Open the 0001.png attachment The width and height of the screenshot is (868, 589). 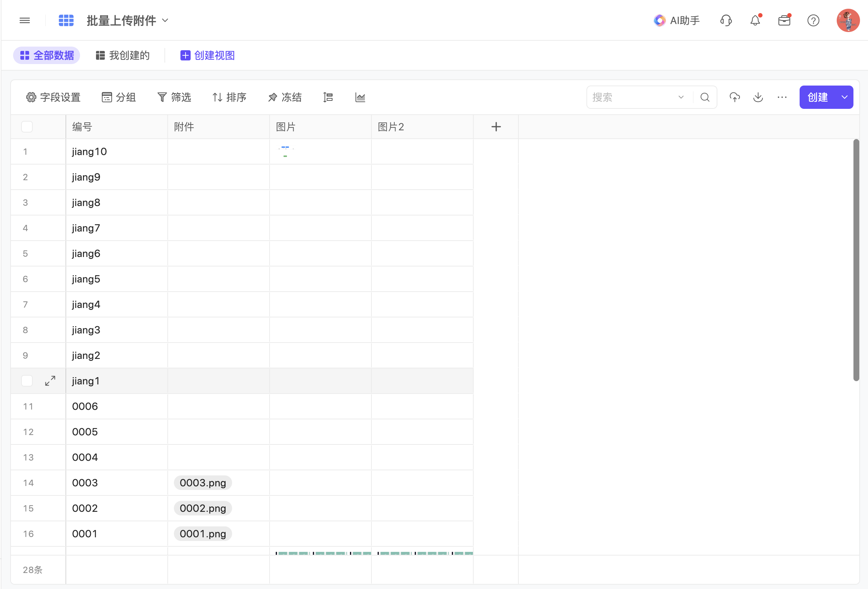pyautogui.click(x=203, y=533)
